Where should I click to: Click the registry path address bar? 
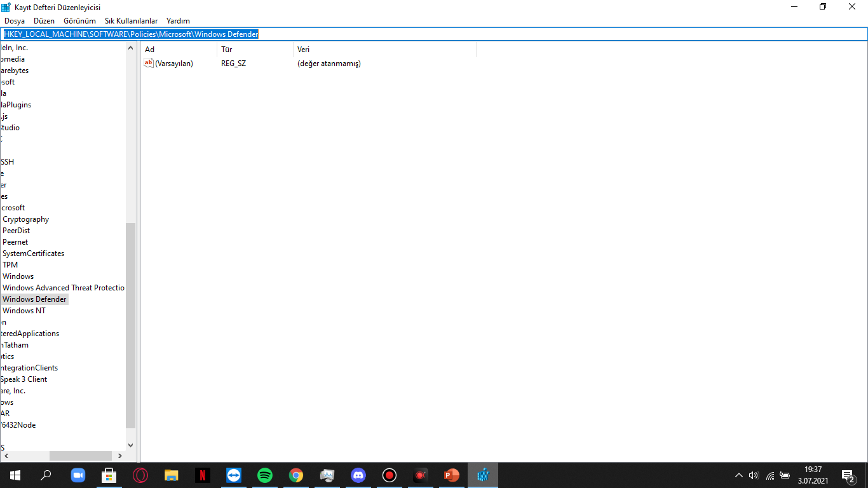click(434, 34)
